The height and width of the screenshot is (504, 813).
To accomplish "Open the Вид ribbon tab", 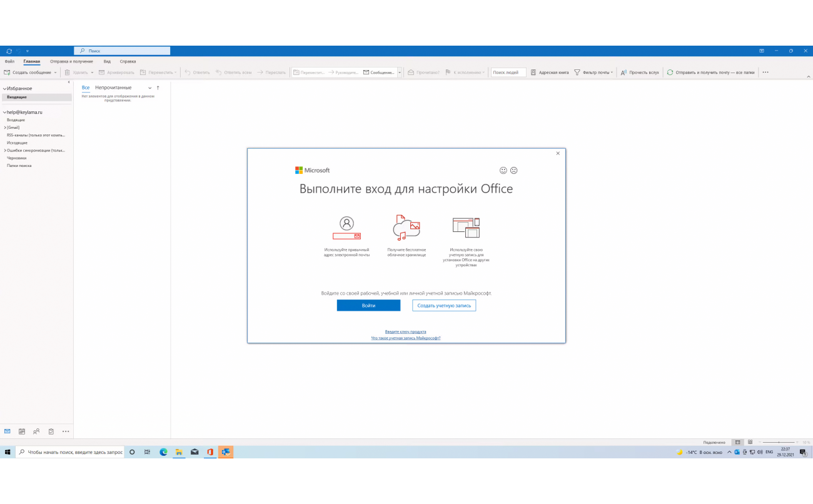I will [x=107, y=61].
